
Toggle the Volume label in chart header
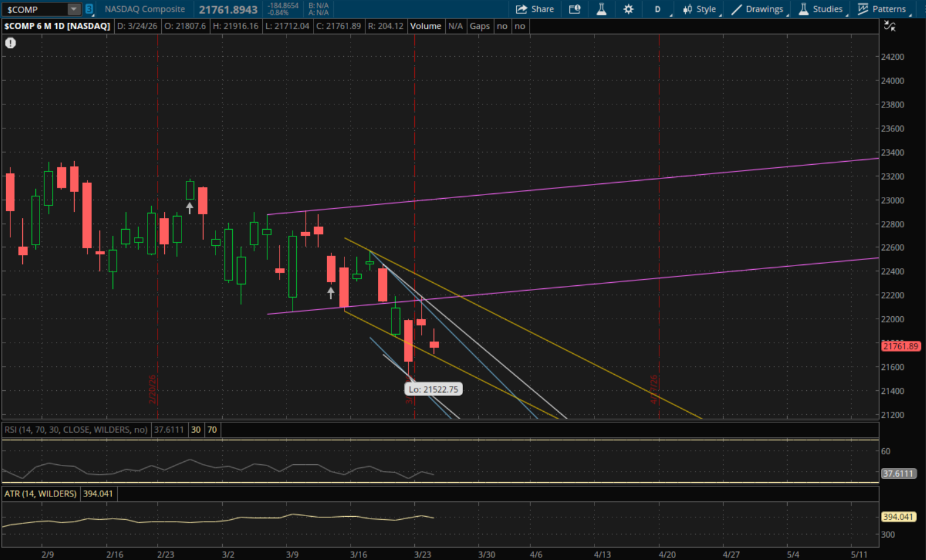[x=425, y=26]
